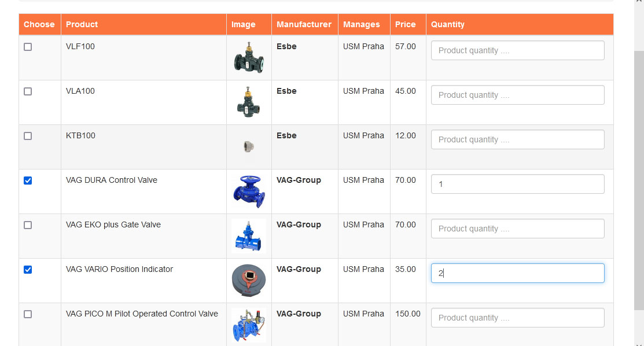The width and height of the screenshot is (644, 346).
Task: Click USM Praha in the VLA100 row
Action: pyautogui.click(x=363, y=91)
